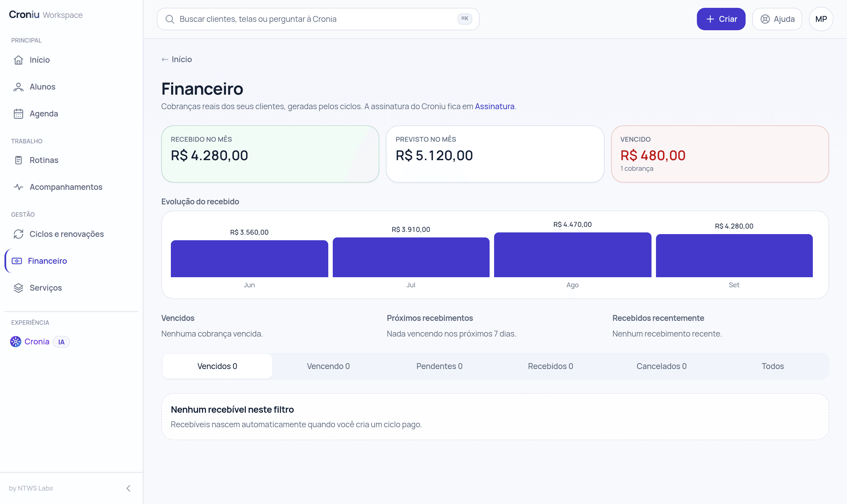Select the Vencidos 0 tab

click(217, 366)
